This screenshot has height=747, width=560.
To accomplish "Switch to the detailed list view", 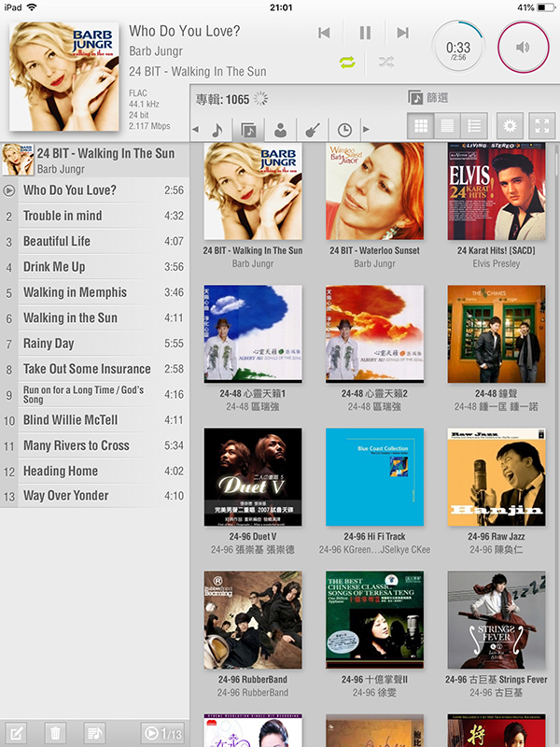I will point(475,126).
